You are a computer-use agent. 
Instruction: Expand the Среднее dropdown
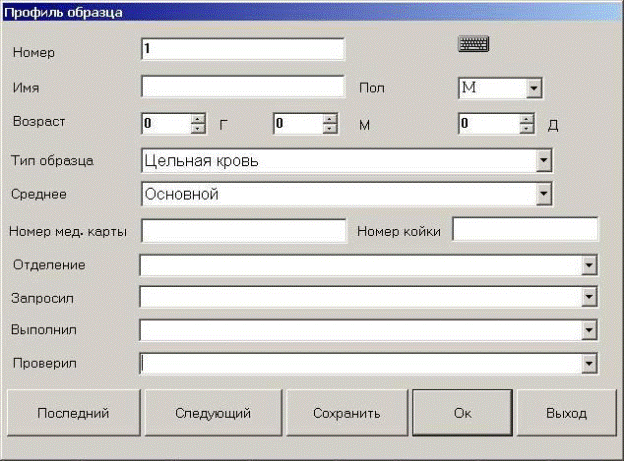coord(543,194)
